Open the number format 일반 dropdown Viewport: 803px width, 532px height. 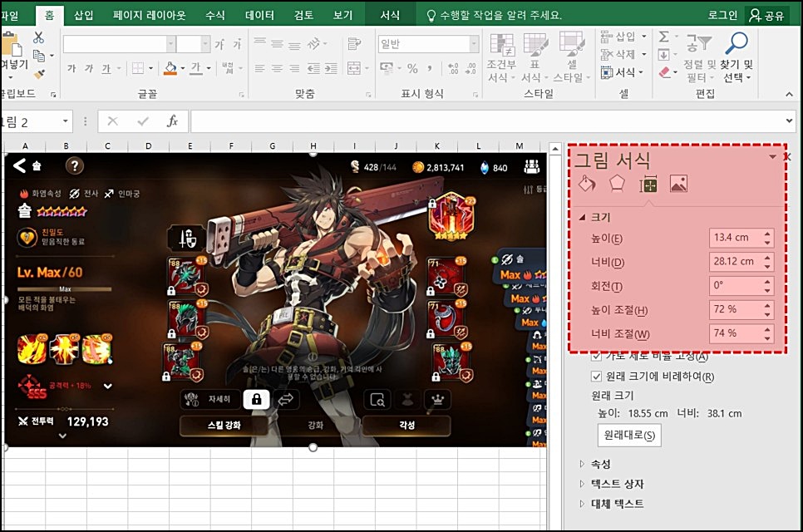(474, 44)
